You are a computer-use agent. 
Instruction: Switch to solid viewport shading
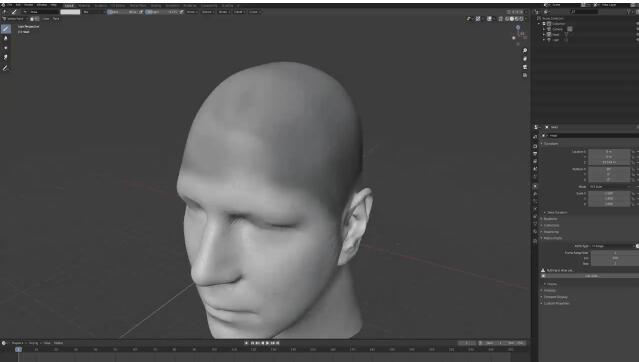[x=512, y=18]
